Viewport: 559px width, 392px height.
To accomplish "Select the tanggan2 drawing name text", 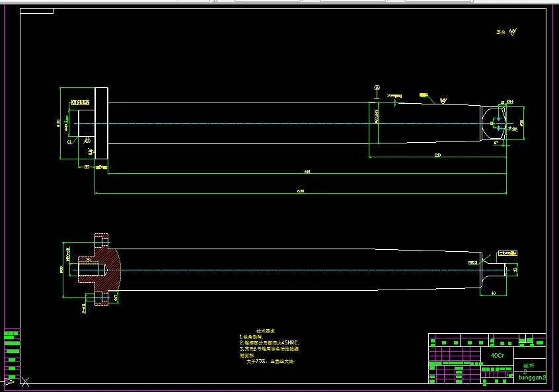I will tap(532, 377).
